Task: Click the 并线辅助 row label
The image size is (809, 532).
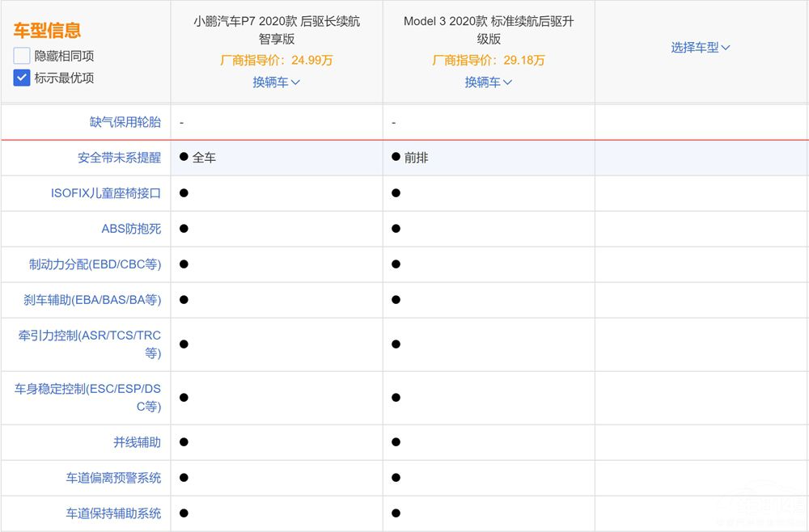Action: tap(138, 442)
